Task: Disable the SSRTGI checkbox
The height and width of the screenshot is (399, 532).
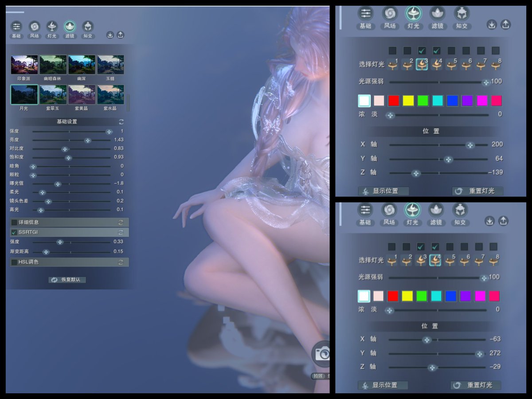Action: coord(14,232)
